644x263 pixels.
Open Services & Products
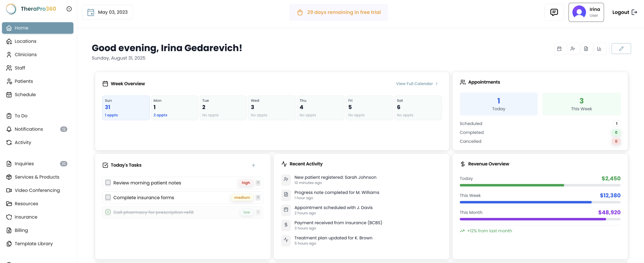click(x=38, y=177)
